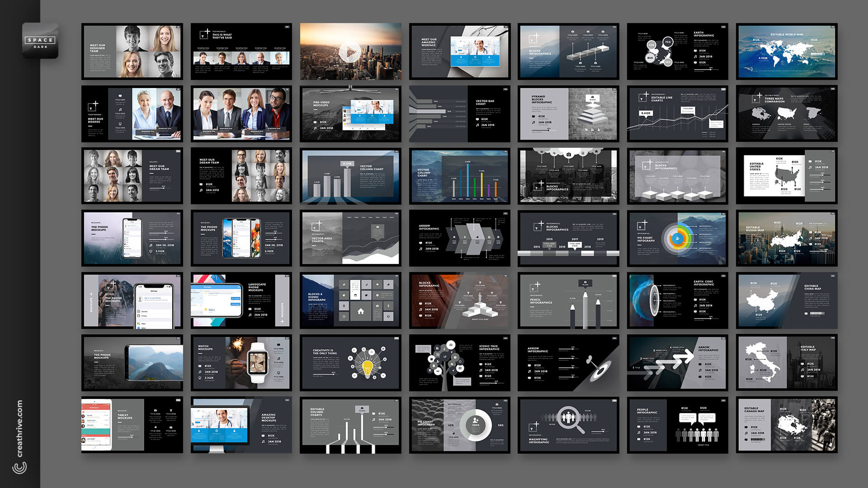Open the Three Maps Comparison slide

787,113
